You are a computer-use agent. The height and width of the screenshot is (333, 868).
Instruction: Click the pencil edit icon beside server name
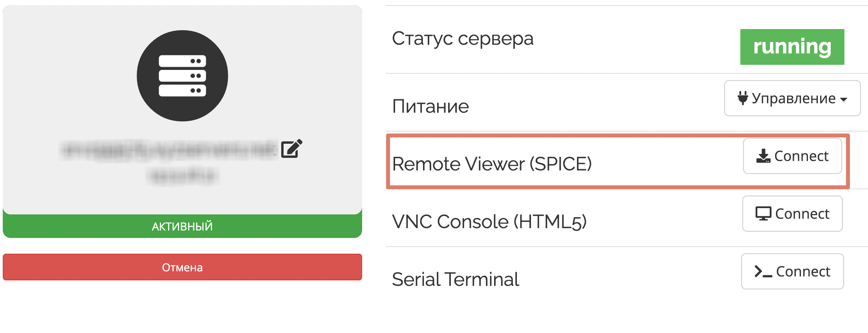(291, 149)
